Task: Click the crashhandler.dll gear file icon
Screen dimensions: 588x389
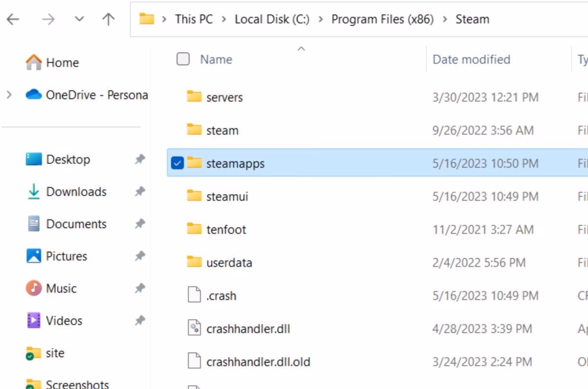Action: pyautogui.click(x=195, y=328)
